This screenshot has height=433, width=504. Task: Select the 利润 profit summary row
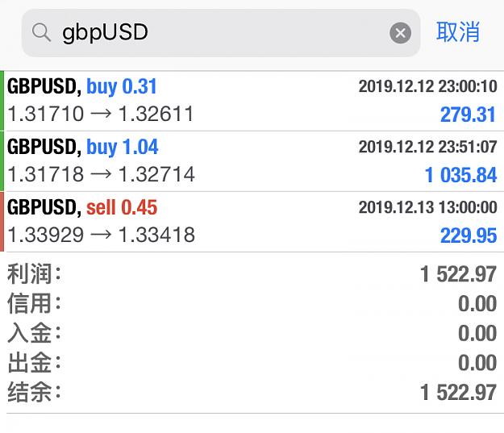(252, 274)
